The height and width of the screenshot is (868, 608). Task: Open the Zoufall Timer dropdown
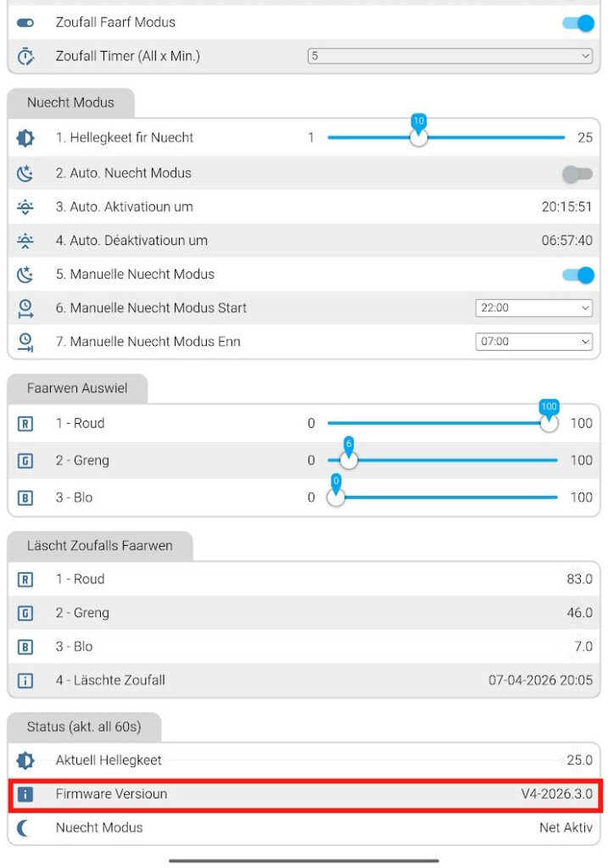pos(449,56)
